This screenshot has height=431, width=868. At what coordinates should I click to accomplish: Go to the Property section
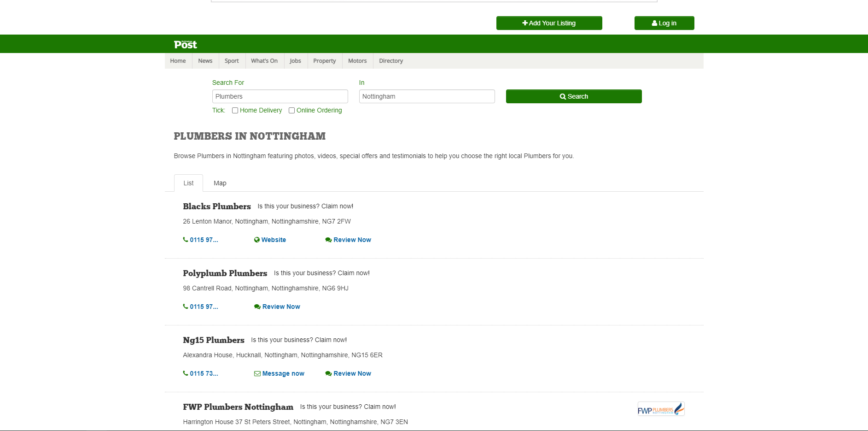324,61
